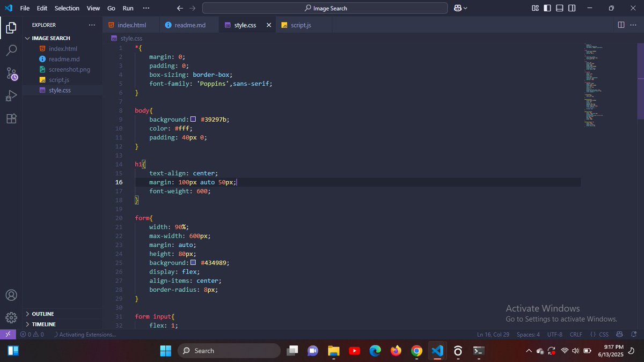644x362 pixels.
Task: Open the Extensions view
Action: coord(11,119)
